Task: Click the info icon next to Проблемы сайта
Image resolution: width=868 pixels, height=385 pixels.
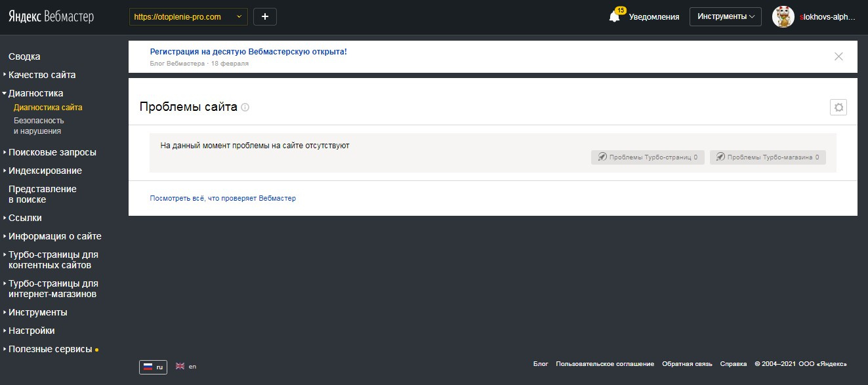Action: click(x=245, y=108)
